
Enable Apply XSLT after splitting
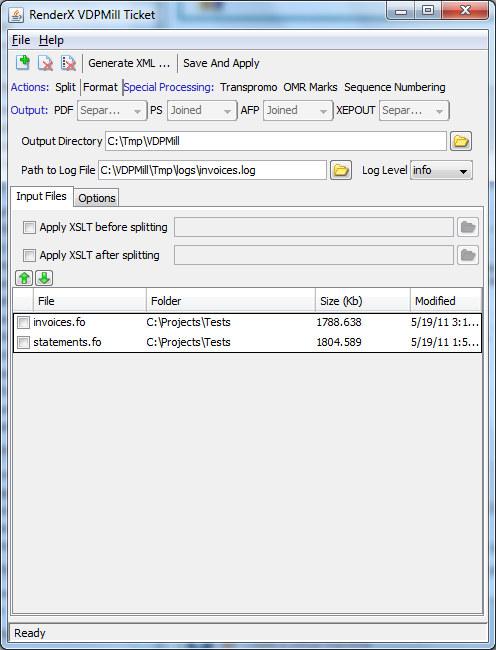(29, 255)
